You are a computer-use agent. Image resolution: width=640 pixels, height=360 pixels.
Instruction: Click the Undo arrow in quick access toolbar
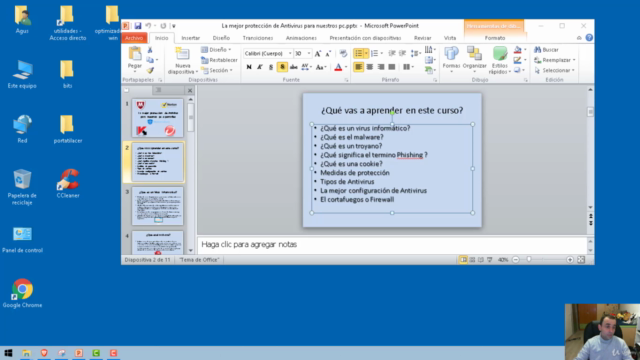(148, 26)
